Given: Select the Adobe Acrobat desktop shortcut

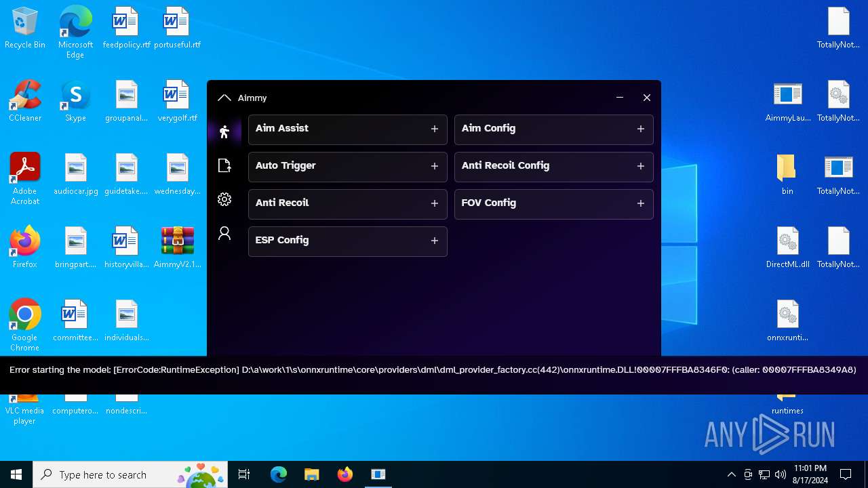Looking at the screenshot, I should (25, 179).
